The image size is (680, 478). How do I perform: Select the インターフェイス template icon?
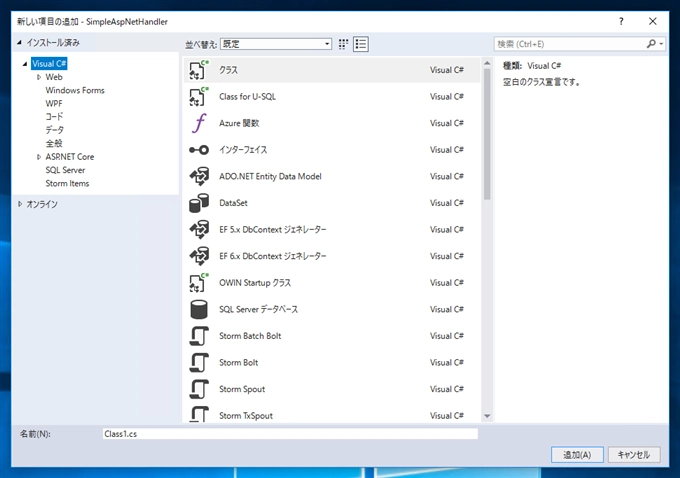pyautogui.click(x=199, y=150)
